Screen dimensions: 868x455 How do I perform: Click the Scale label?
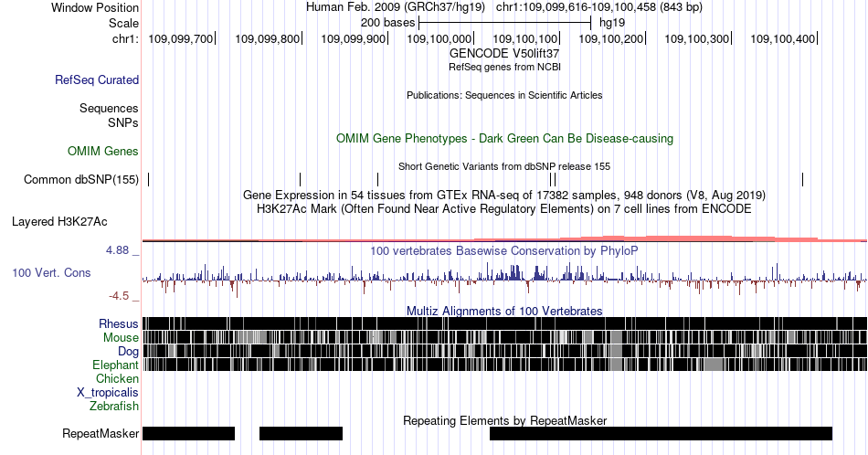coord(124,23)
